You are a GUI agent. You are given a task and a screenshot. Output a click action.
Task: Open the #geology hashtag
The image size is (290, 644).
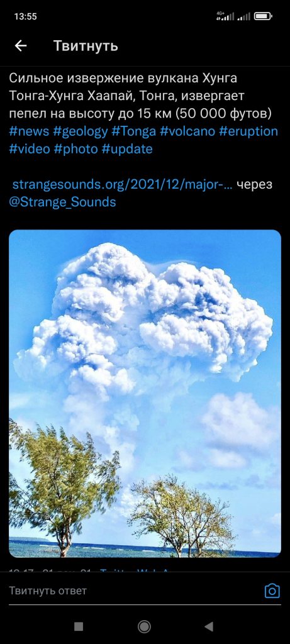pos(81,131)
